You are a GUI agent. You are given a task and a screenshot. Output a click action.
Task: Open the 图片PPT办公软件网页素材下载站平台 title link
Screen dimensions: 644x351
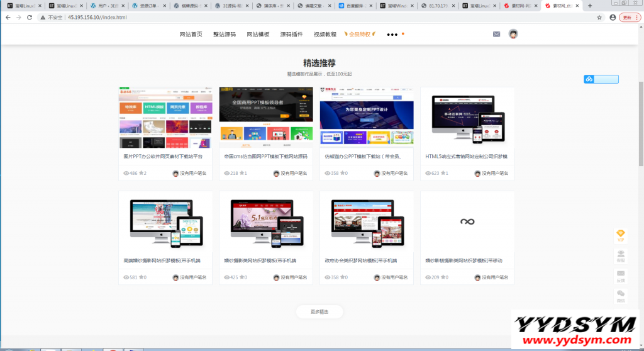point(164,156)
